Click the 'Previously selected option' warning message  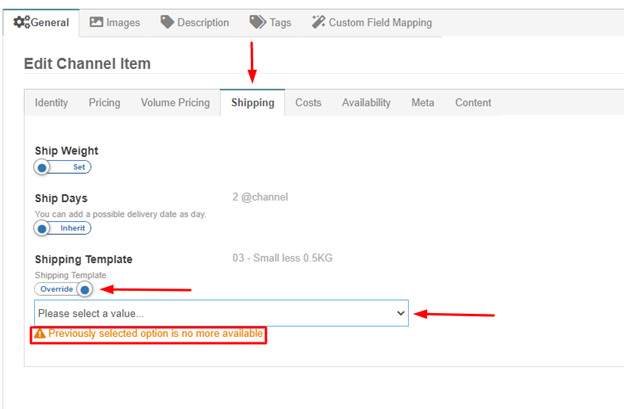pos(155,333)
